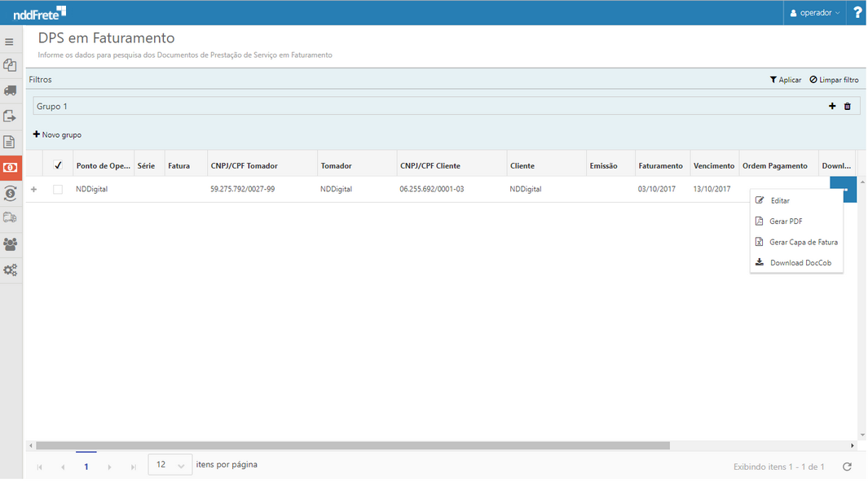868x482 pixels.
Task: Add filter with plus icon in Grupo 1
Action: [832, 106]
